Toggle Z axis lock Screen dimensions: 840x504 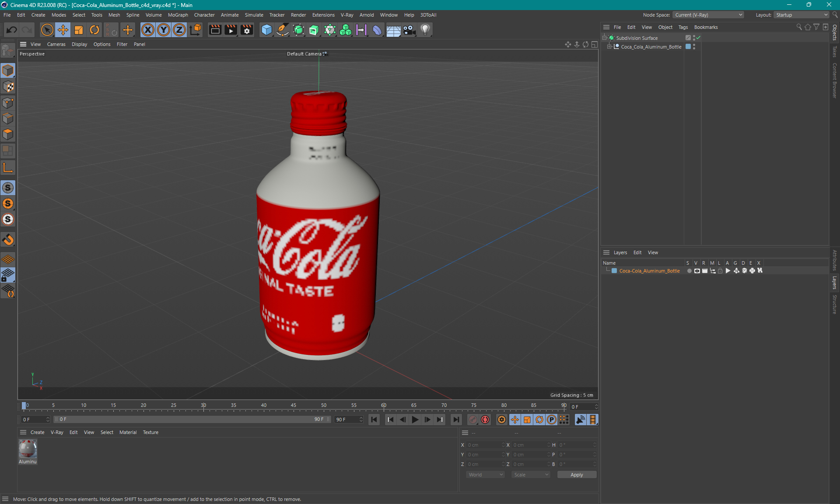[179, 30]
